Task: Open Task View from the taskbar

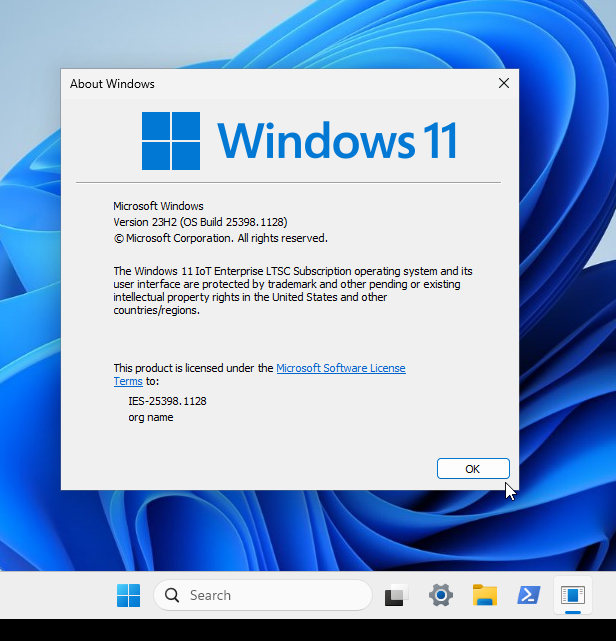Action: [x=396, y=595]
